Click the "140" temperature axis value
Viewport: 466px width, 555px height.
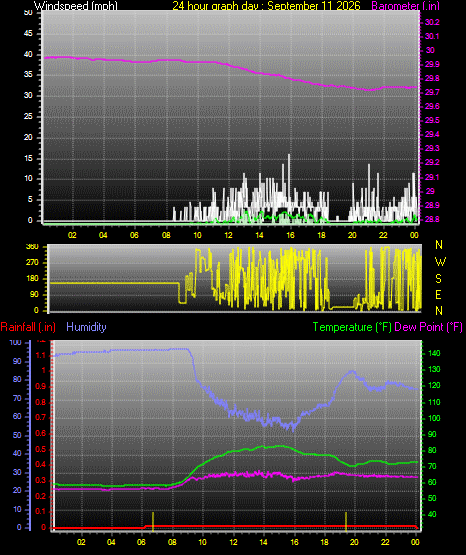pos(434,353)
